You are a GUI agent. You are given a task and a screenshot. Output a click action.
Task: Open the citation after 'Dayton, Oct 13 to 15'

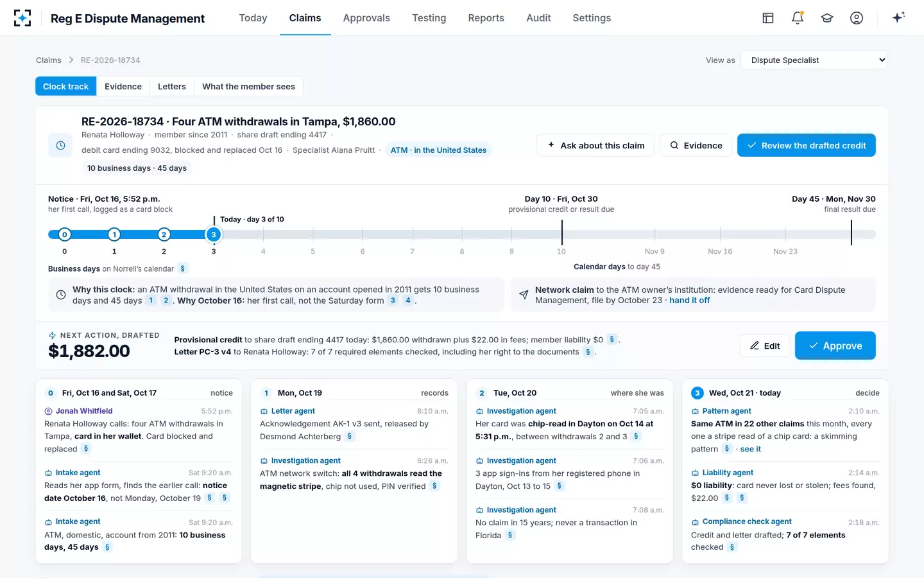pyautogui.click(x=560, y=486)
